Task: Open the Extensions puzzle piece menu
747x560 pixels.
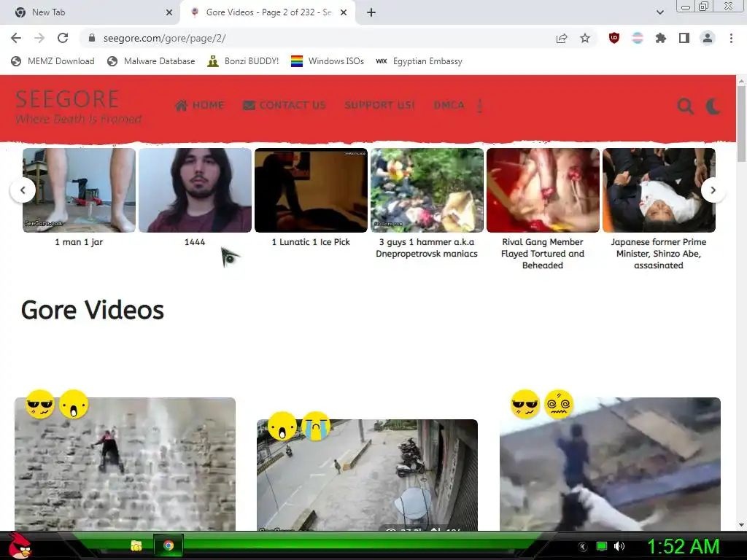Action: pyautogui.click(x=661, y=38)
